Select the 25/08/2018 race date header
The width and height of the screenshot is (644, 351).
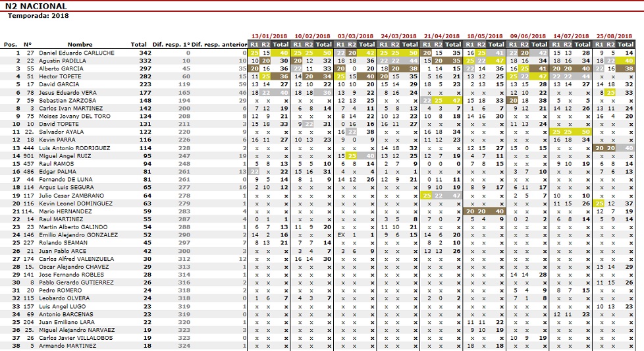[x=614, y=36]
